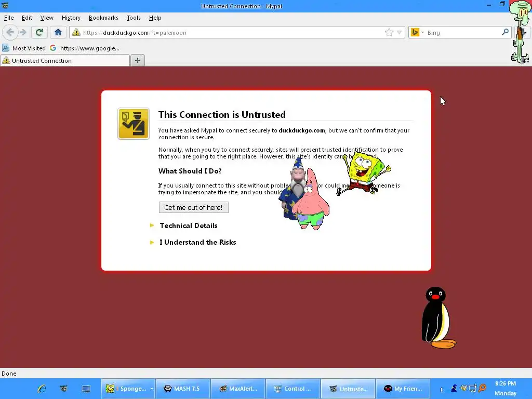Click the What Should I Do? heading
The image size is (532, 399).
190,171
